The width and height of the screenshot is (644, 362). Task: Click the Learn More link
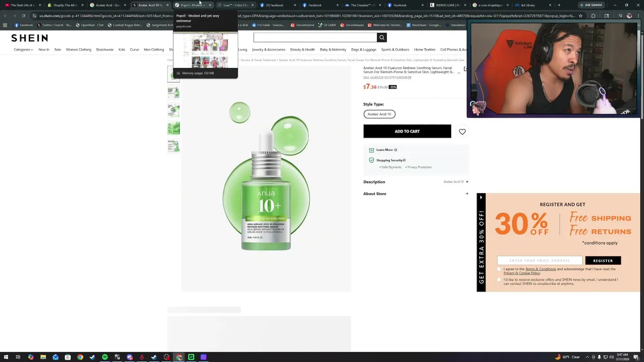(x=384, y=150)
